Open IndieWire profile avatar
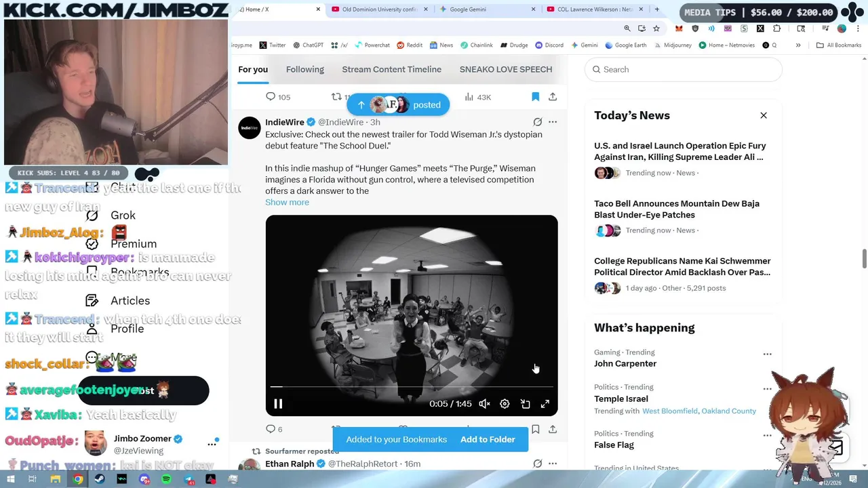 (249, 128)
